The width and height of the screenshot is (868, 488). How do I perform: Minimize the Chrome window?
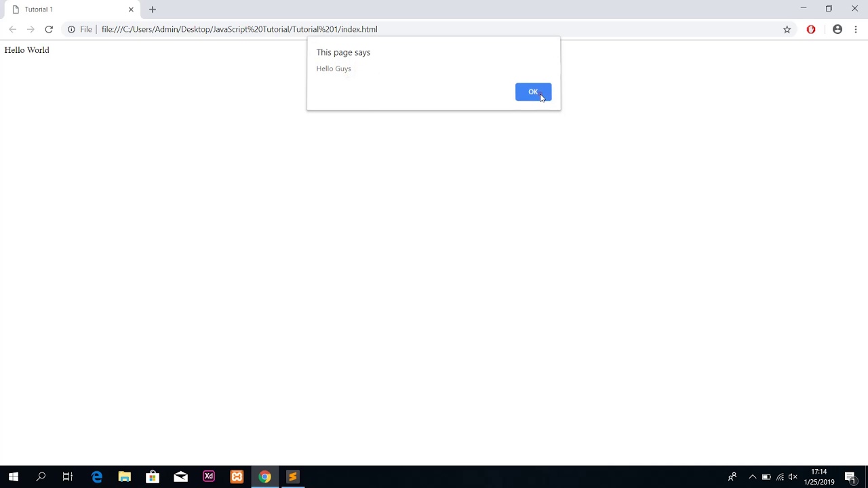pyautogui.click(x=804, y=9)
